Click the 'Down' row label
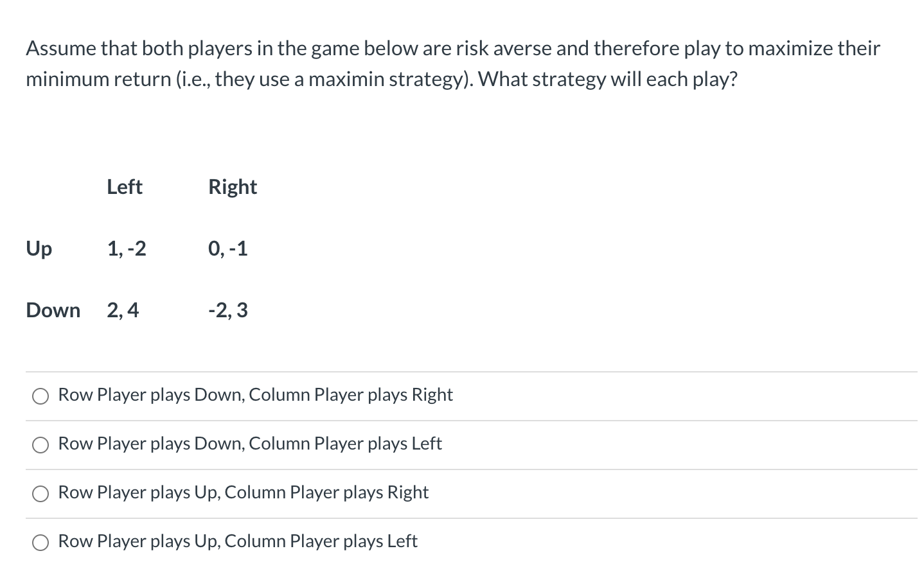The width and height of the screenshot is (924, 569). pos(53,310)
